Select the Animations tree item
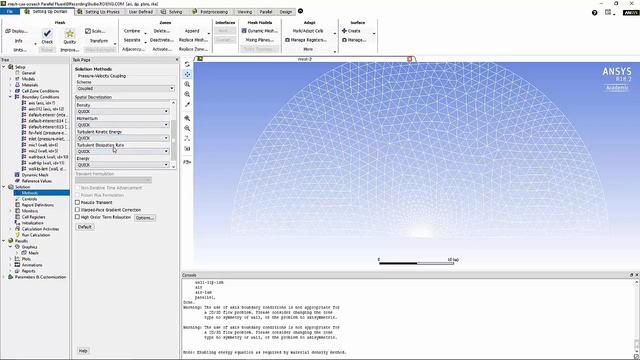Screen dimensions: 640x360 [32, 265]
